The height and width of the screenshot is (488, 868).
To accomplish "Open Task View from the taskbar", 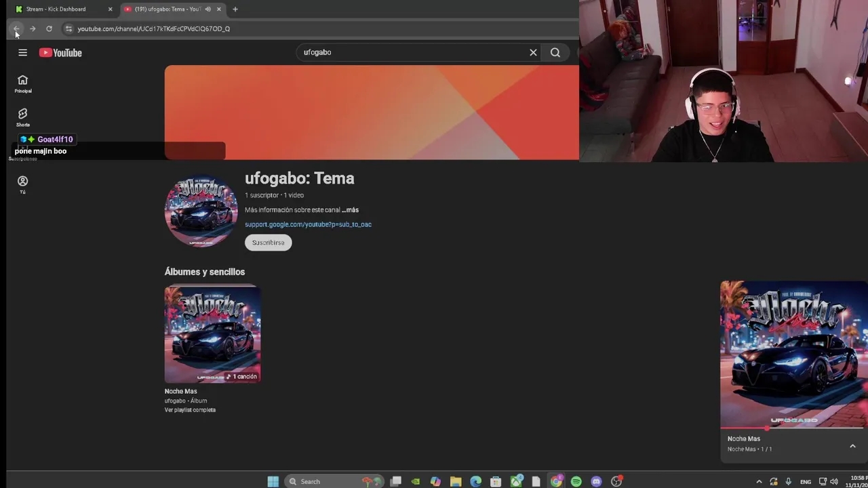I will [x=396, y=481].
